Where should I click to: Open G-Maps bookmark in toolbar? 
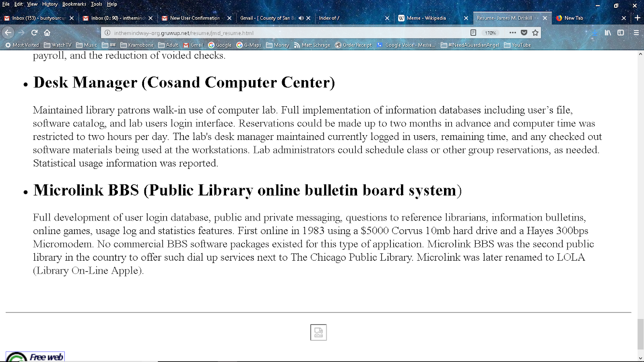click(249, 45)
